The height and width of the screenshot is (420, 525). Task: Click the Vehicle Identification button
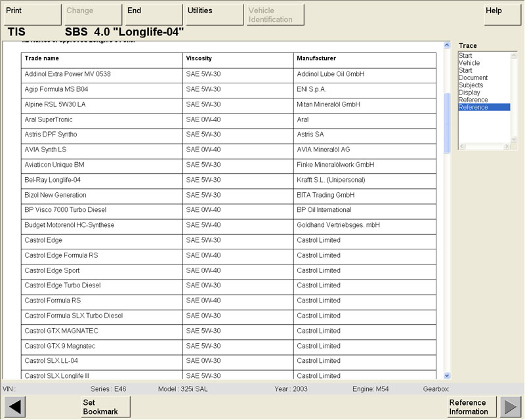click(276, 14)
